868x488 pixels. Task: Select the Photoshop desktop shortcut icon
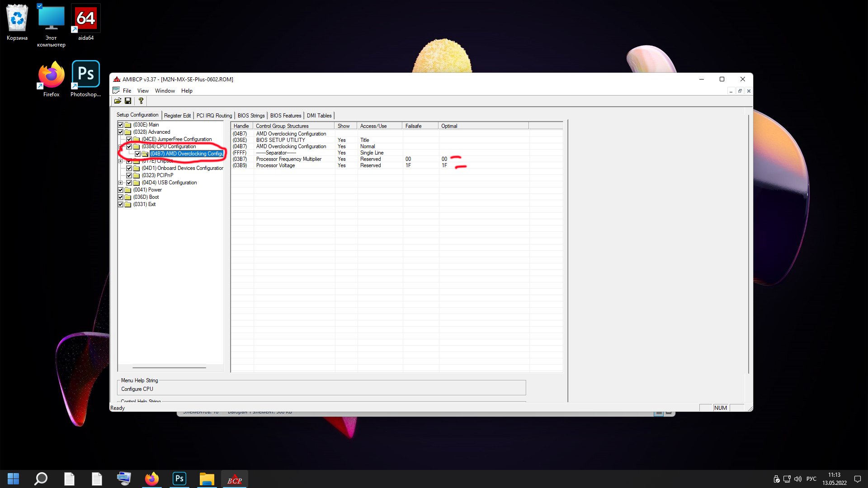point(85,75)
